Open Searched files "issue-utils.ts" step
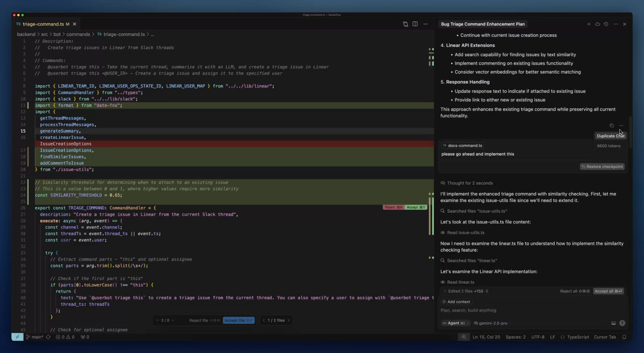Image resolution: width=644 pixels, height=353 pixels. click(x=474, y=211)
